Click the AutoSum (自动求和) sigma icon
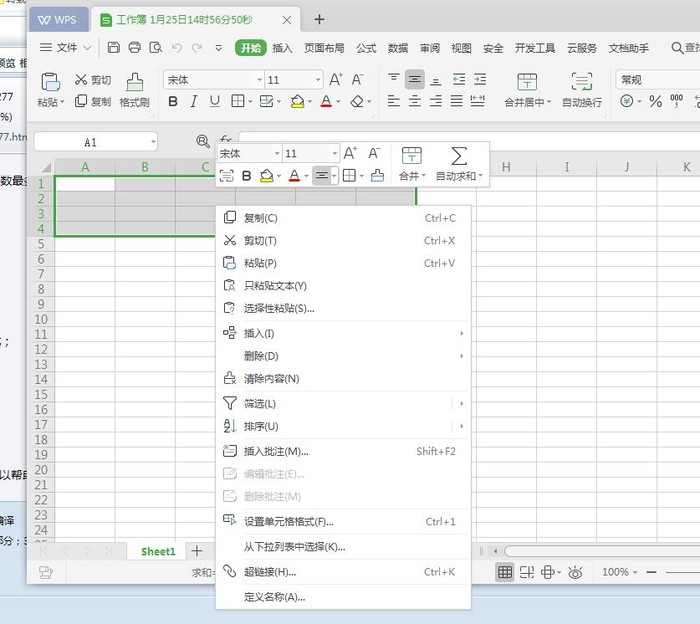Screen dimensions: 700x624 click(459, 155)
